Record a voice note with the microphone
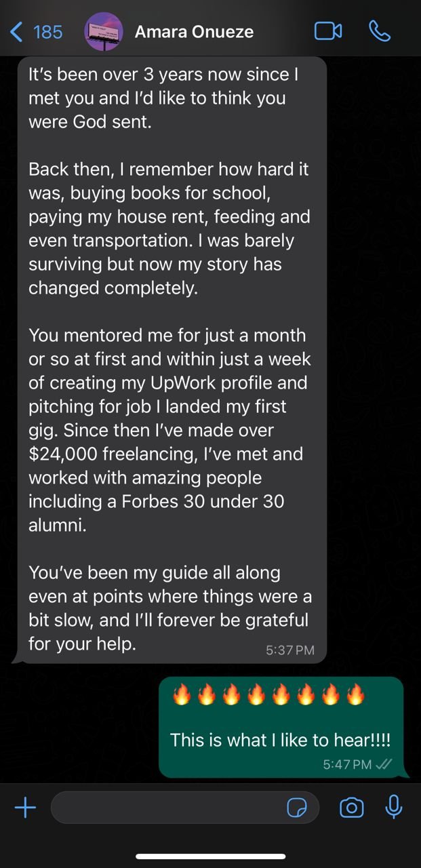The height and width of the screenshot is (868, 421). pyautogui.click(x=394, y=808)
